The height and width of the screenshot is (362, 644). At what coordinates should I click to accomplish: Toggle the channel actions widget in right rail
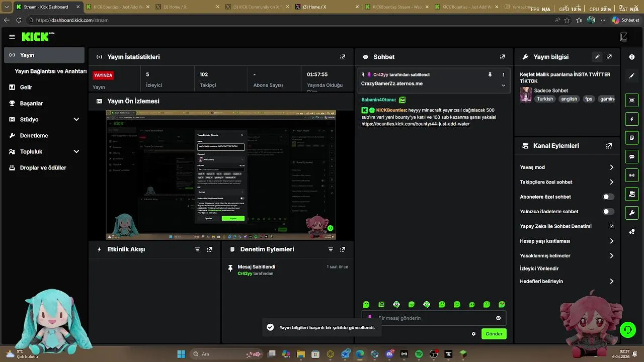(632, 194)
